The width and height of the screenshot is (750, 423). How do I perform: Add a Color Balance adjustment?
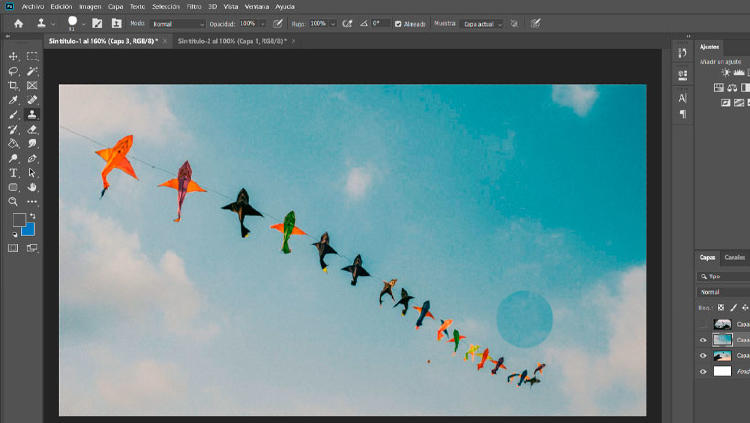coord(732,88)
